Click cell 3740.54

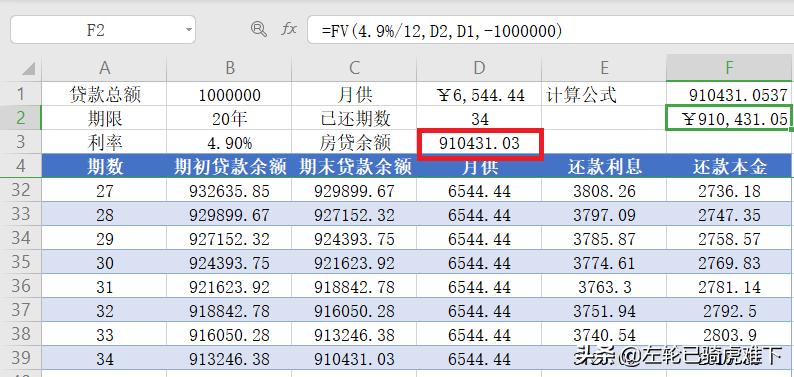pos(604,334)
